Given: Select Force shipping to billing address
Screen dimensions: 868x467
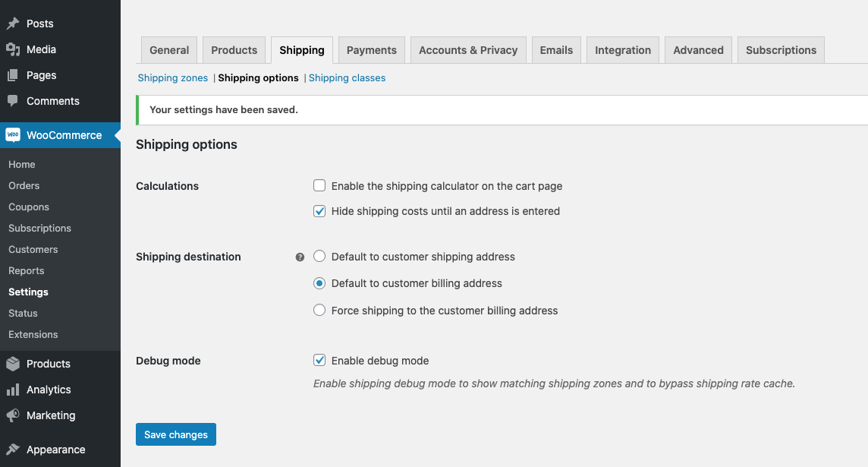Looking at the screenshot, I should tap(319, 311).
